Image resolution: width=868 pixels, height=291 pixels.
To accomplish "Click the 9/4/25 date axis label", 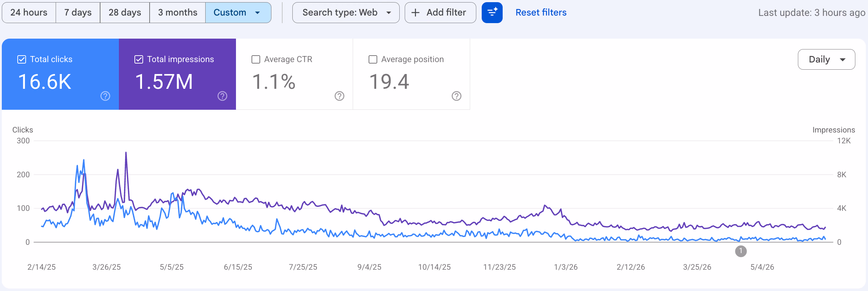I will coord(369,267).
